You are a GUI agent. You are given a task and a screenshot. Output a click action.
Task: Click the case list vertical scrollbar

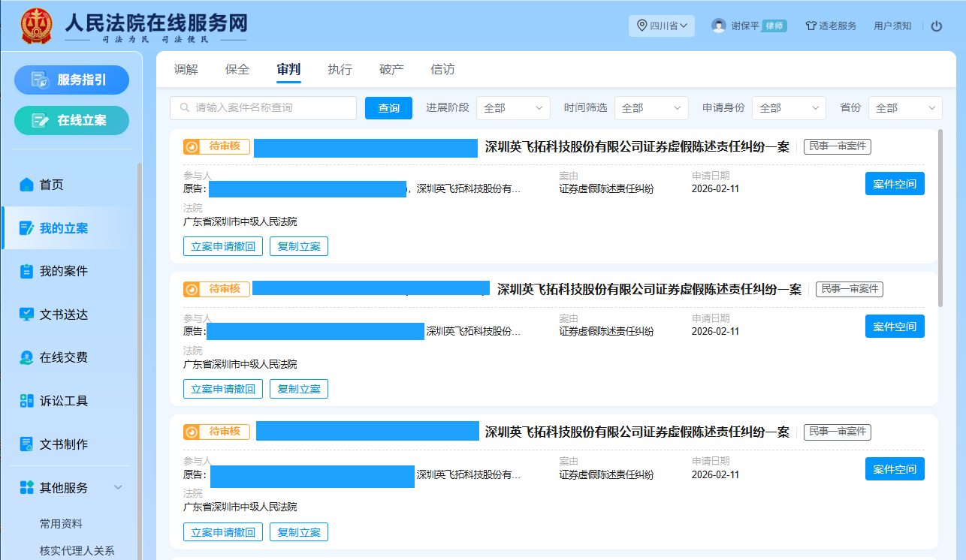(940, 218)
